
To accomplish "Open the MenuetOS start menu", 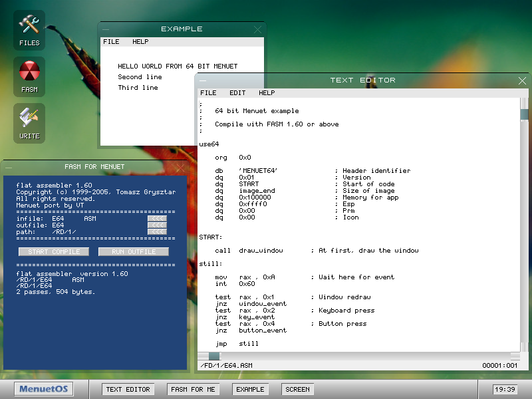I will coord(43,389).
